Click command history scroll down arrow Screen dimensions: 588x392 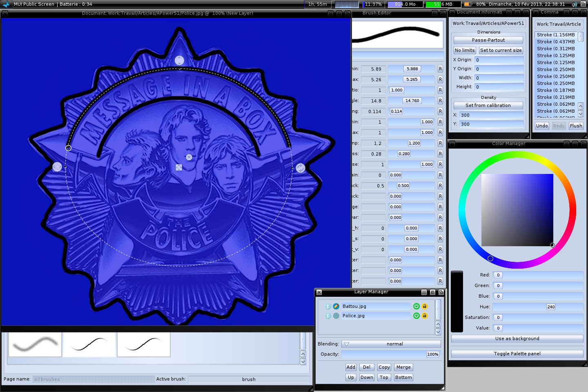[581, 114]
